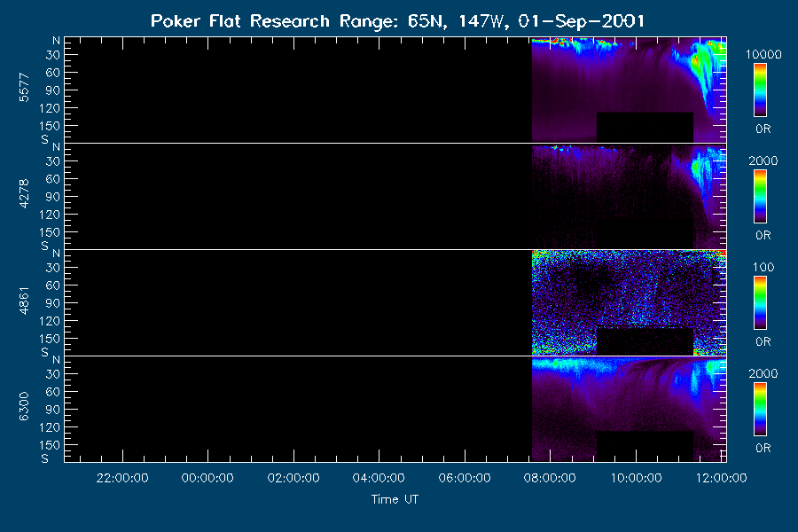798x532 pixels.
Task: Click the black masked box in 5577 panel
Action: pyautogui.click(x=645, y=128)
